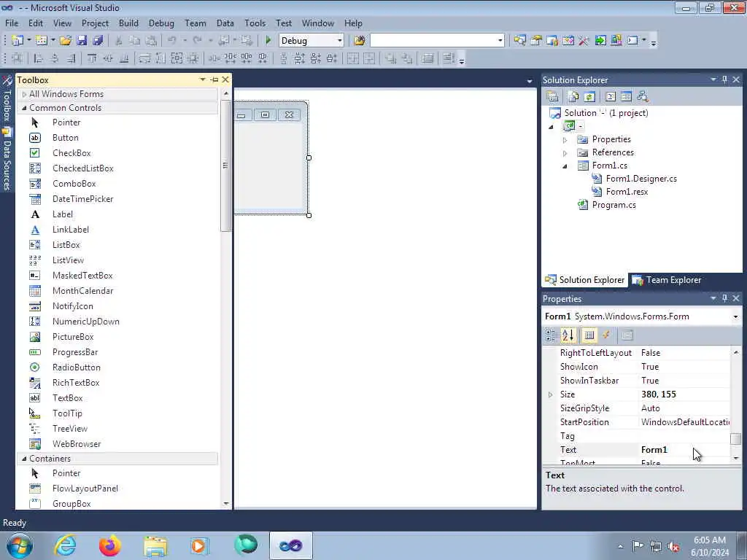Select the Button control in Toolbox
747x560 pixels.
click(x=65, y=138)
